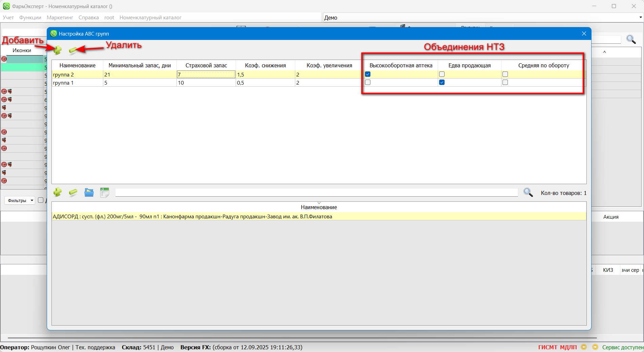Open the Маркетинг menu
This screenshot has width=644, height=352.
[60, 18]
